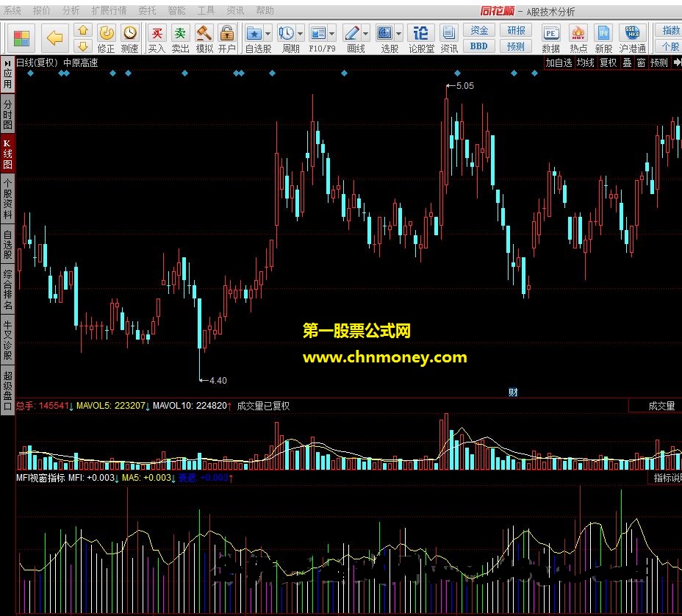This screenshot has width=682, height=616.
Task: Click the colorful home grid icon
Action: (x=21, y=38)
